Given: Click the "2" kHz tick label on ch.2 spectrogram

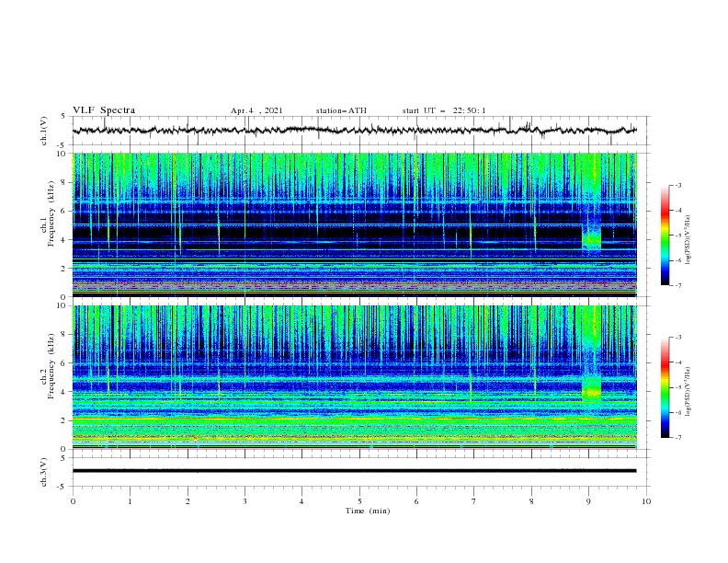Looking at the screenshot, I should coord(65,420).
